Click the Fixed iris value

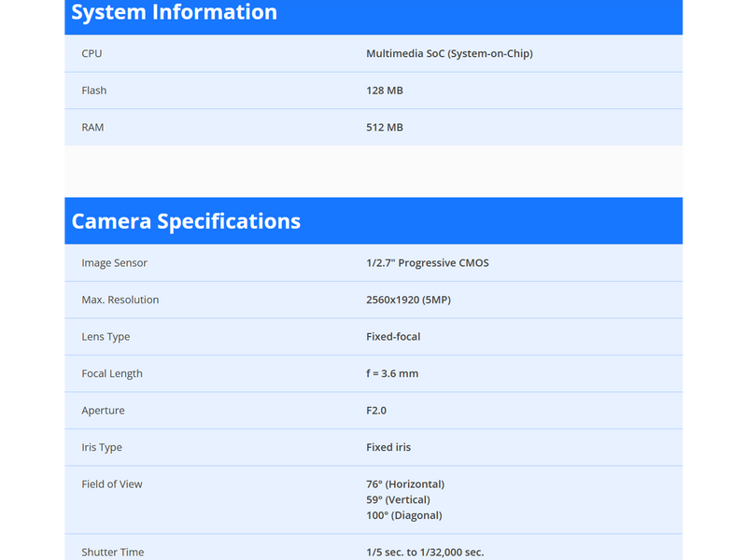(388, 448)
